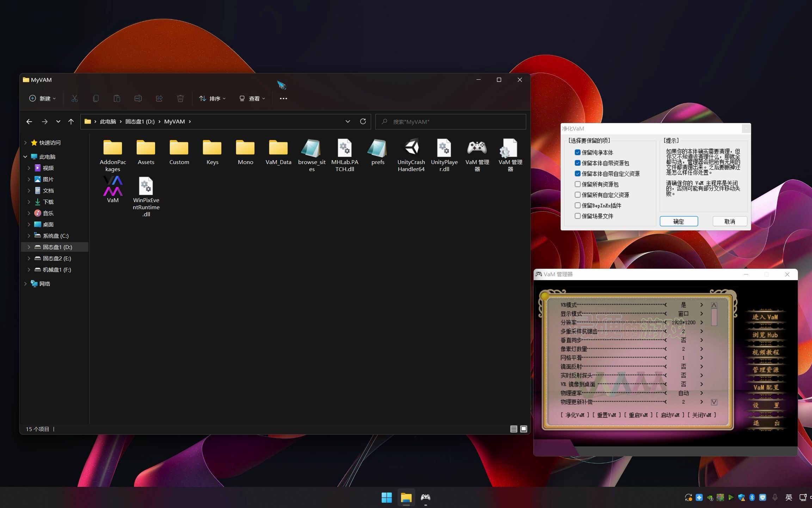Screen dimensions: 812x508
Task: Enable the 保留所有资源包 checkbox
Action: pyautogui.click(x=578, y=184)
